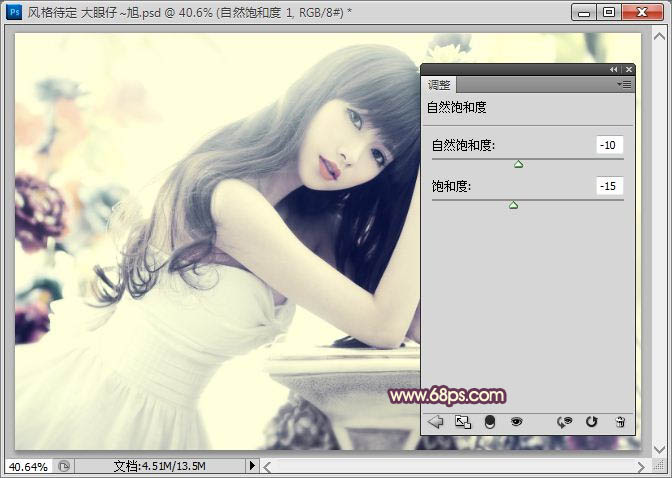Click the status bar preview icon beside zoom
The image size is (672, 478).
click(64, 466)
